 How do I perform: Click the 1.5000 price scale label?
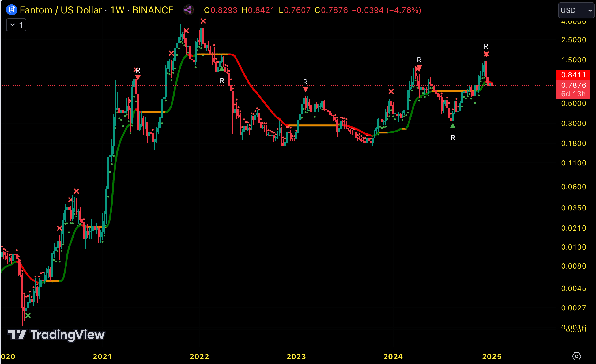tap(574, 60)
